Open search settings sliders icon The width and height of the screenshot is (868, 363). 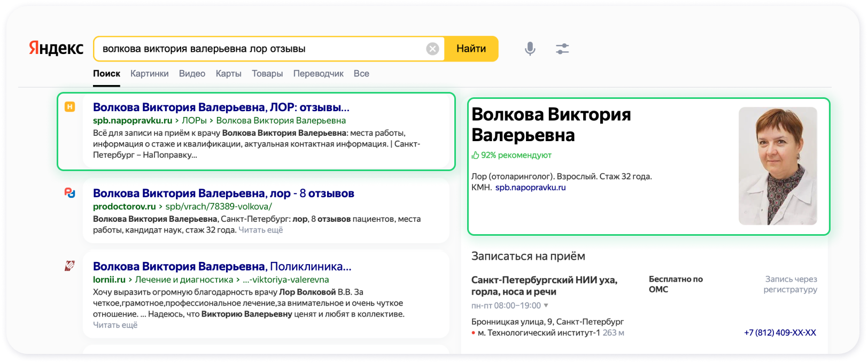click(562, 49)
